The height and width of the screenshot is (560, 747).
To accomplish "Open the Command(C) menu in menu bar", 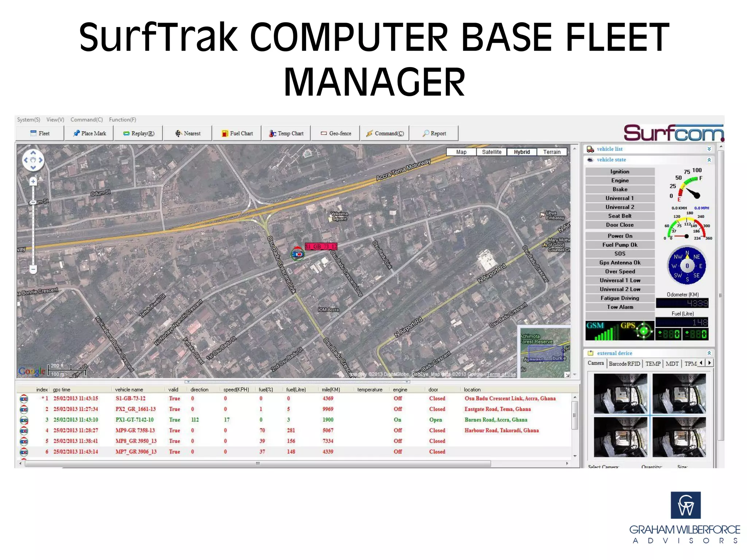I will click(86, 120).
